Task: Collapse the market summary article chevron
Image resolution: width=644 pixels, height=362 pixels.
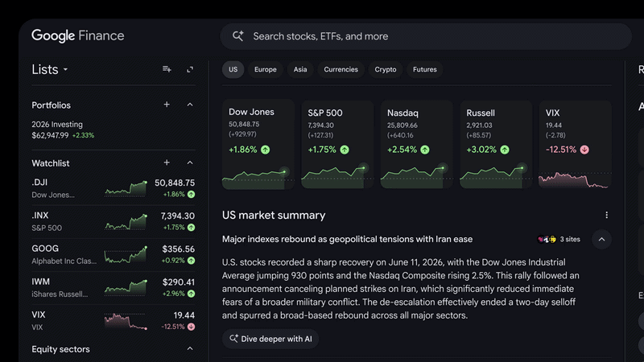Action: 601,239
